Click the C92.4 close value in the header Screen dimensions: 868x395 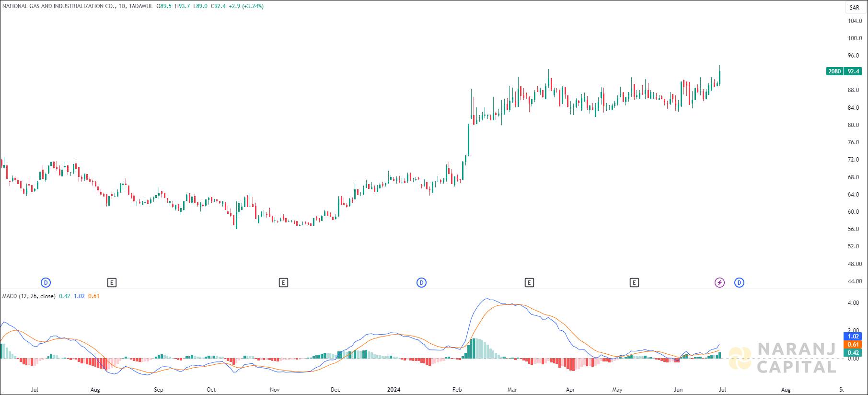[x=218, y=6]
